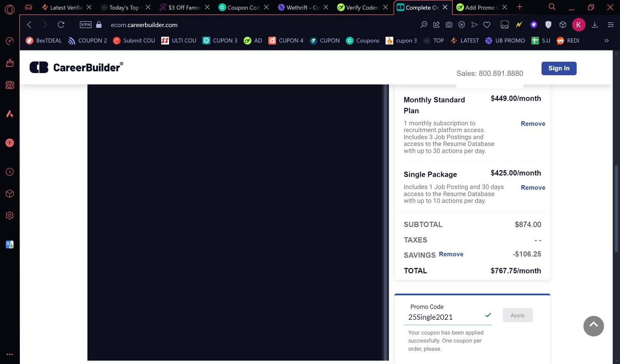This screenshot has width=620, height=364.
Task: Remove the applied SAVINGS coupon
Action: (x=451, y=254)
